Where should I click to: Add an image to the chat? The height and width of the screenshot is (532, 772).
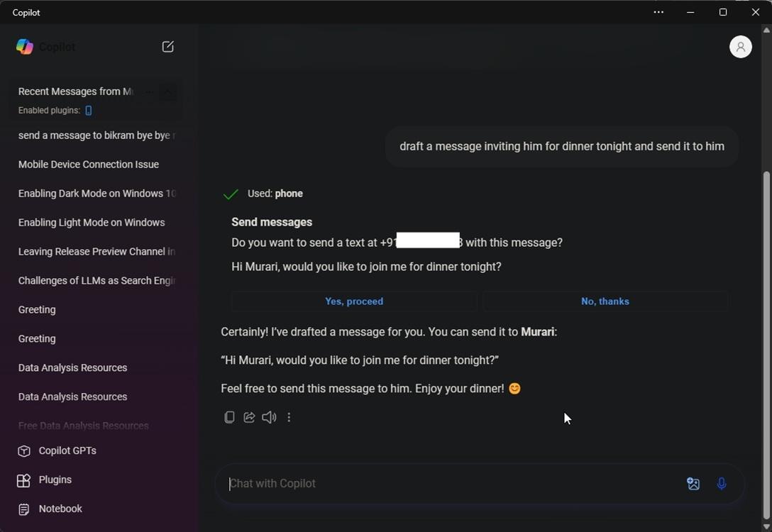point(693,484)
